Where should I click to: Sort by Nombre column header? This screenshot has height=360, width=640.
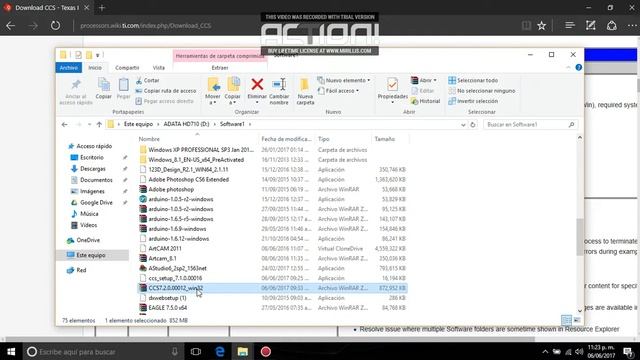149,139
